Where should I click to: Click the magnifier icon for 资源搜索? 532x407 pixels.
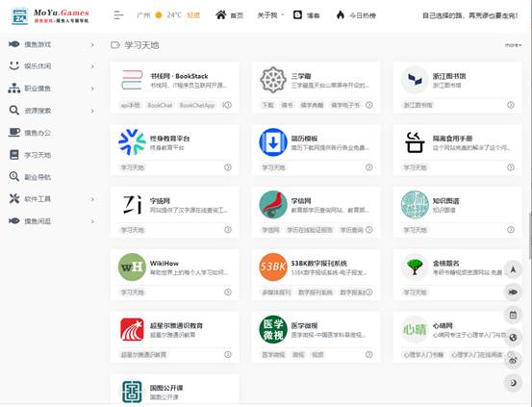point(13,111)
